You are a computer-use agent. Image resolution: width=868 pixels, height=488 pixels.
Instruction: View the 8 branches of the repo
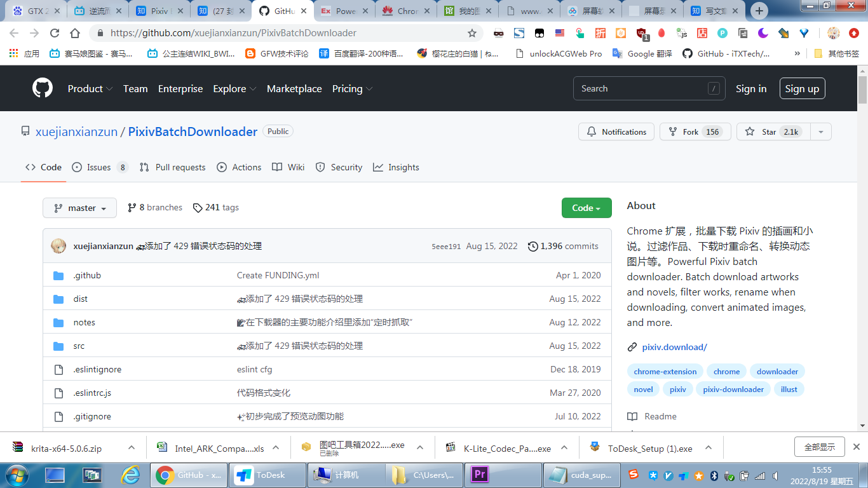[154, 207]
